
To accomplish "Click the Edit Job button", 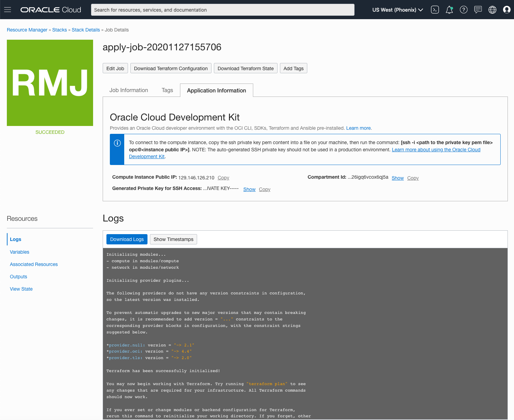I will click(x=115, y=68).
